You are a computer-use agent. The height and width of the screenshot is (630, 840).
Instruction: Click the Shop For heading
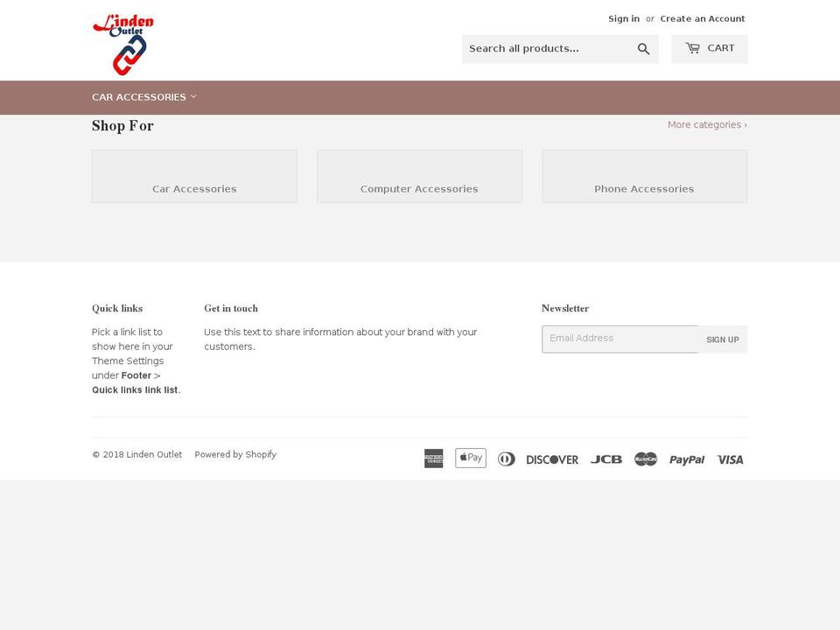(122, 126)
